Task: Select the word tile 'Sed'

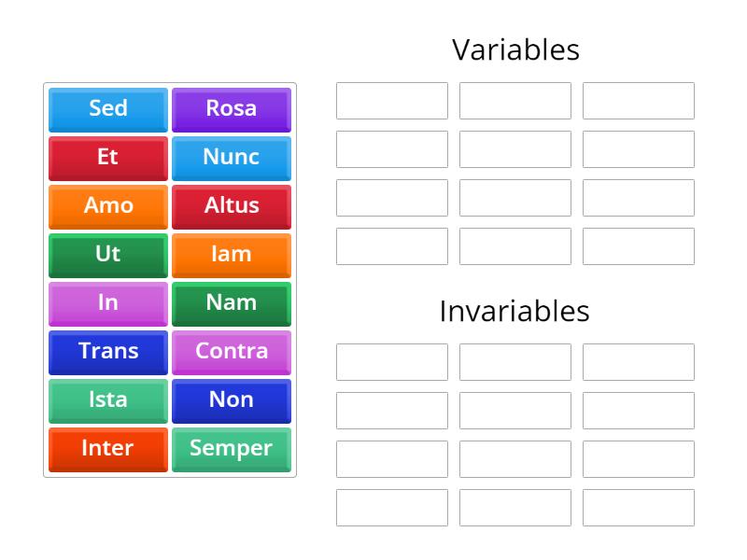Action: coord(106,108)
